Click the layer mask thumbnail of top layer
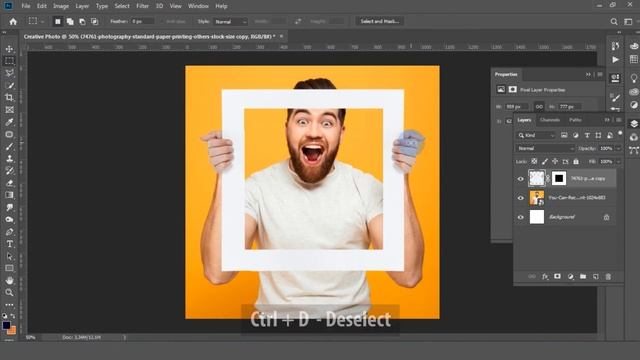 (559, 178)
